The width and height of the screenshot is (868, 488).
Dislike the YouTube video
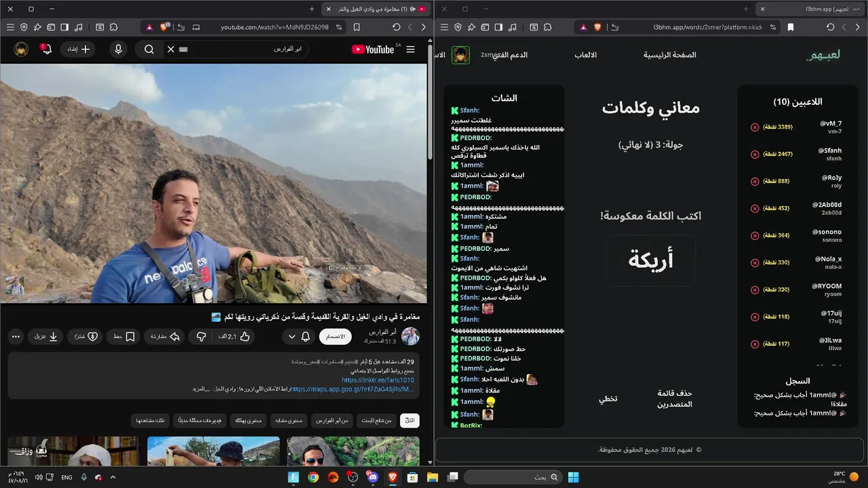coord(201,336)
